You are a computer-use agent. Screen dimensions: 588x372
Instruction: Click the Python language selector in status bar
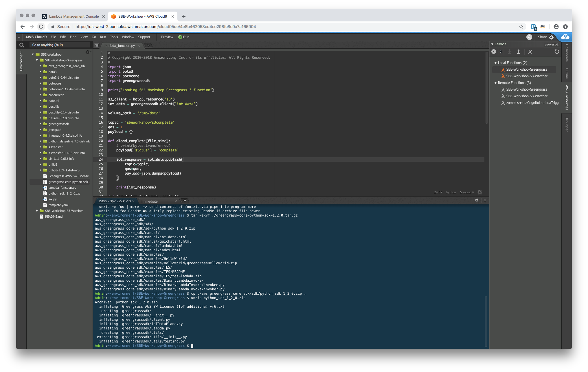click(x=451, y=192)
